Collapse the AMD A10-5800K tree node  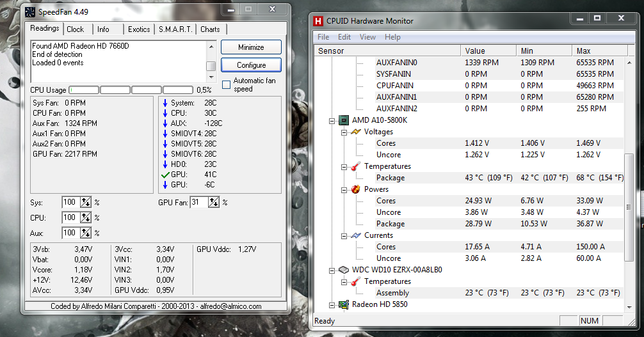pos(332,121)
